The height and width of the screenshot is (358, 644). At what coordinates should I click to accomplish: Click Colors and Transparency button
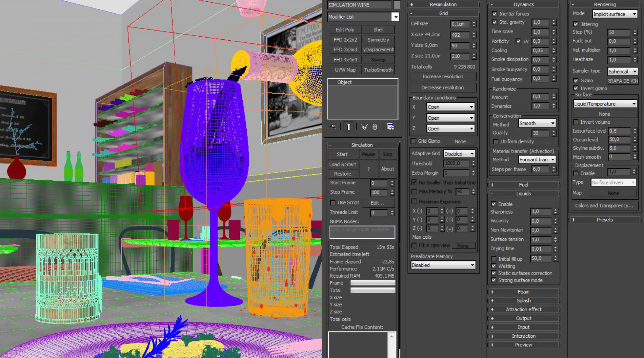click(604, 206)
